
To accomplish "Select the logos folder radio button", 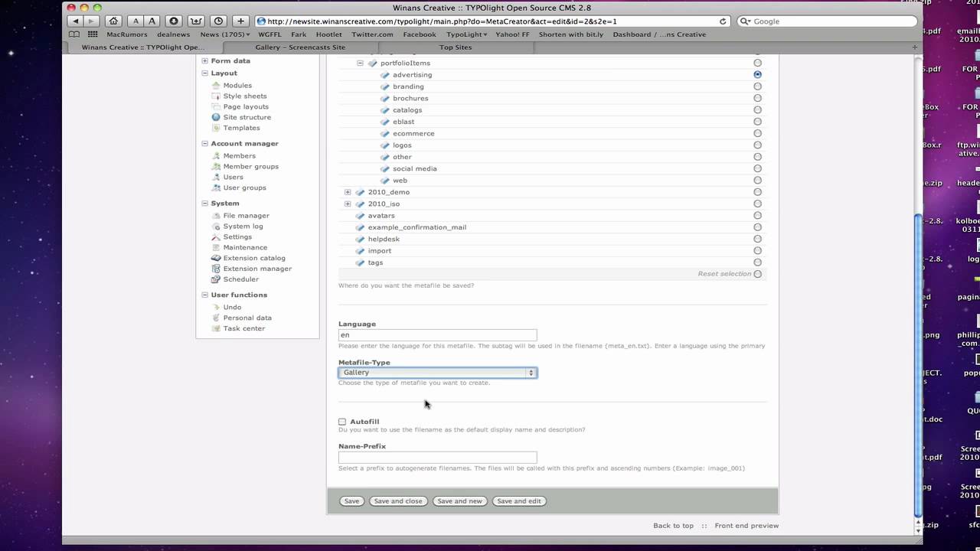I will coord(757,145).
